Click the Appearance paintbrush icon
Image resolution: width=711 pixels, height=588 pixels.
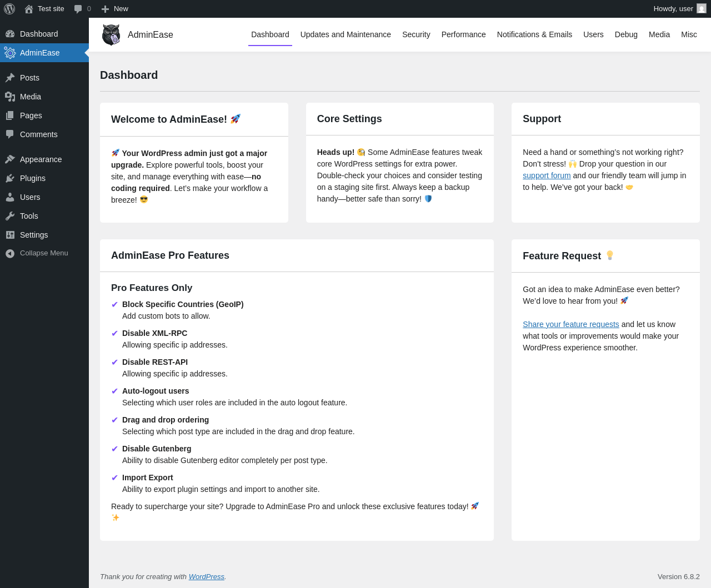pos(10,159)
